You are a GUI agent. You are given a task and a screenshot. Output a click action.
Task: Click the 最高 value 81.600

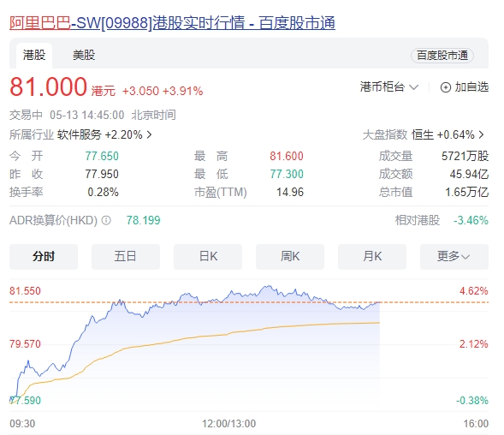click(287, 156)
